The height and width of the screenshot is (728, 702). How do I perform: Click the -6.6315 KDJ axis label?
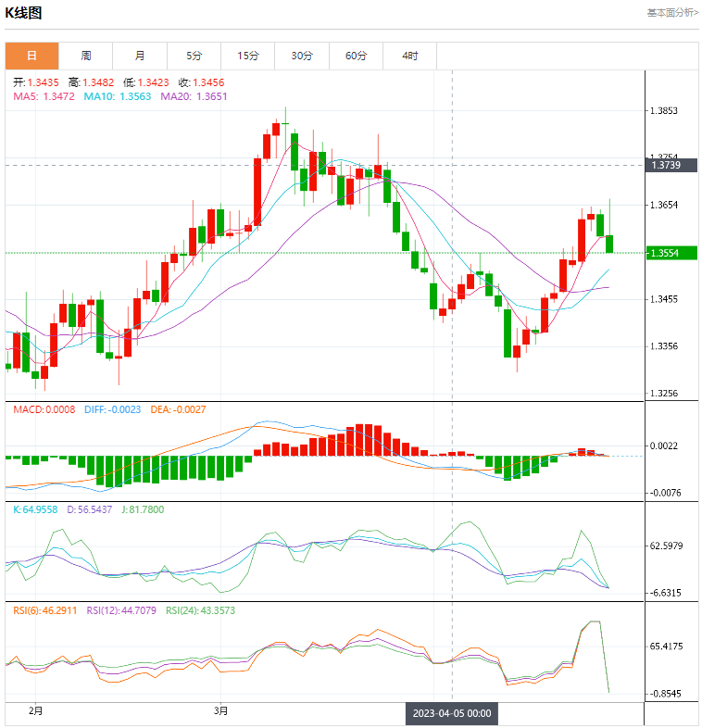665,593
